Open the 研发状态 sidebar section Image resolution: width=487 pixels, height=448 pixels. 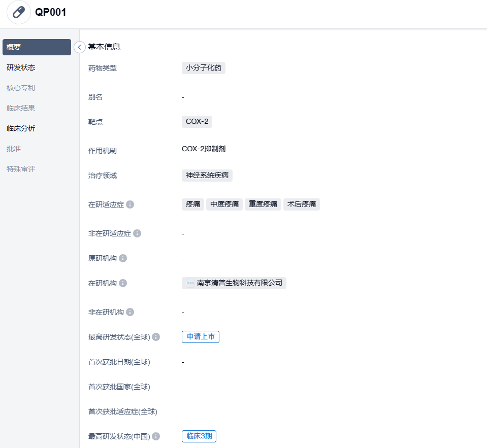coord(21,67)
